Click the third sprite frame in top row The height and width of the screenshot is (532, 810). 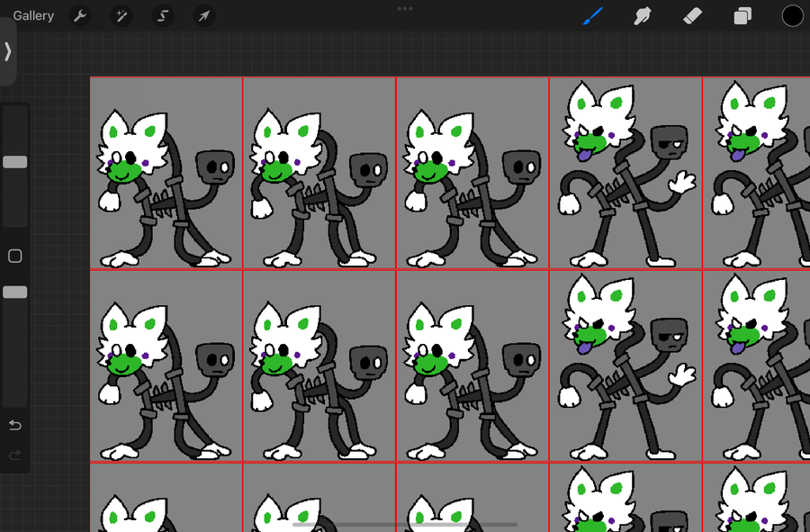tap(472, 173)
